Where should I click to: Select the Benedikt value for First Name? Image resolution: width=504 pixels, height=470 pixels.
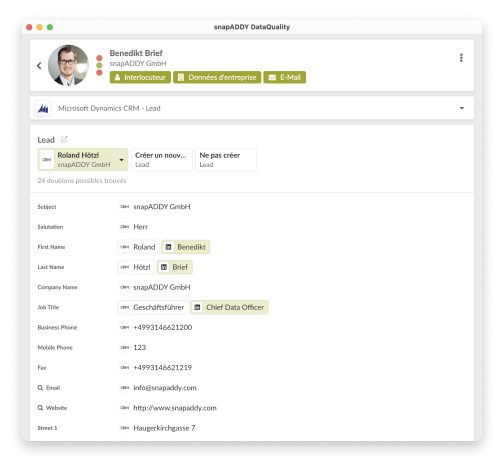(186, 247)
